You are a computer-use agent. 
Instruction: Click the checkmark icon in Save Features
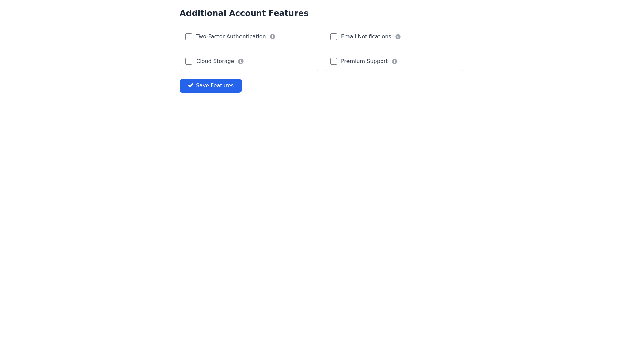[191, 85]
